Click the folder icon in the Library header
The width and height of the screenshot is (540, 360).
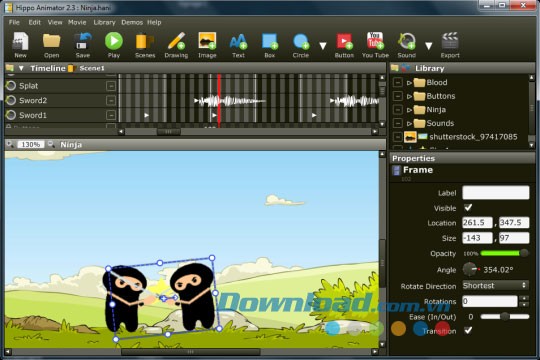click(x=395, y=68)
